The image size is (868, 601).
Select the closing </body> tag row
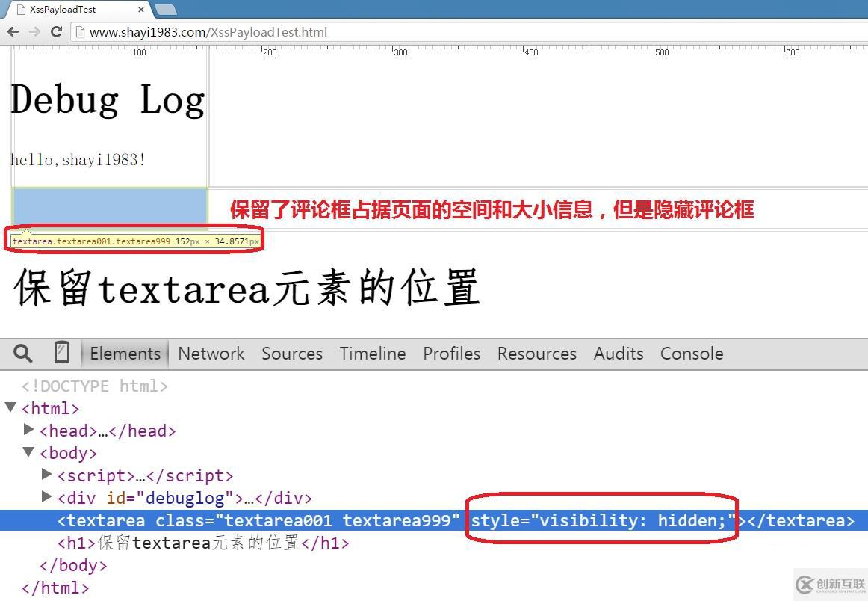coord(73,566)
